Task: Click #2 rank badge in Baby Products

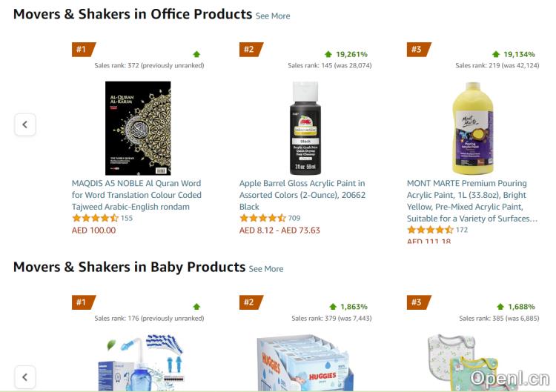Action: coord(249,302)
